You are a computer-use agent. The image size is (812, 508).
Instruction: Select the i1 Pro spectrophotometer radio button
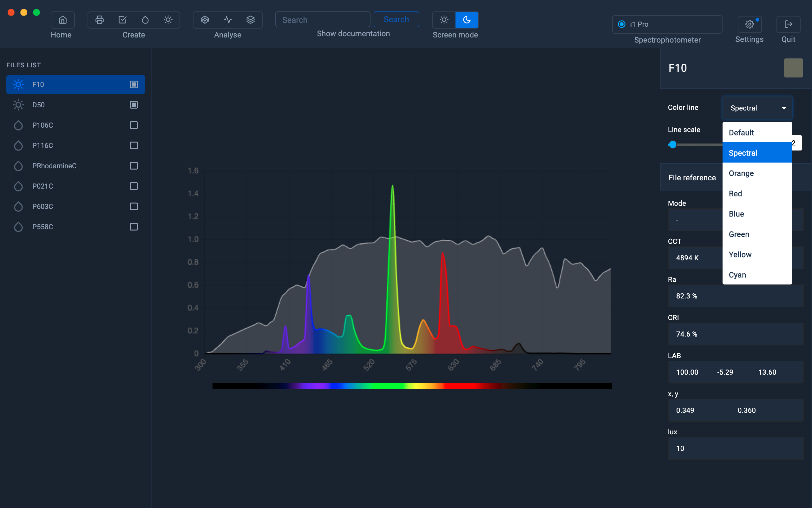(x=621, y=24)
